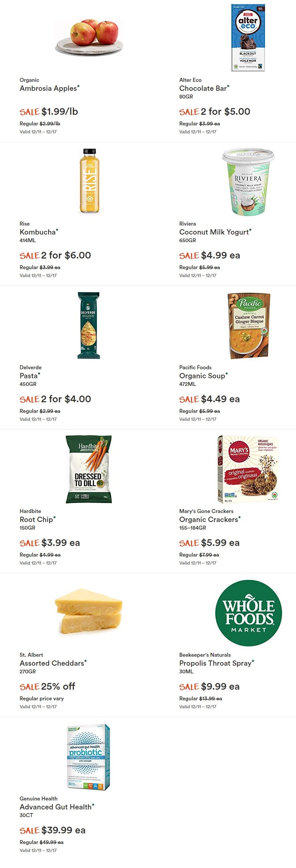Click the Hardbite Dressed to Dill chips image
This screenshot has height=868, width=296.
(89, 469)
